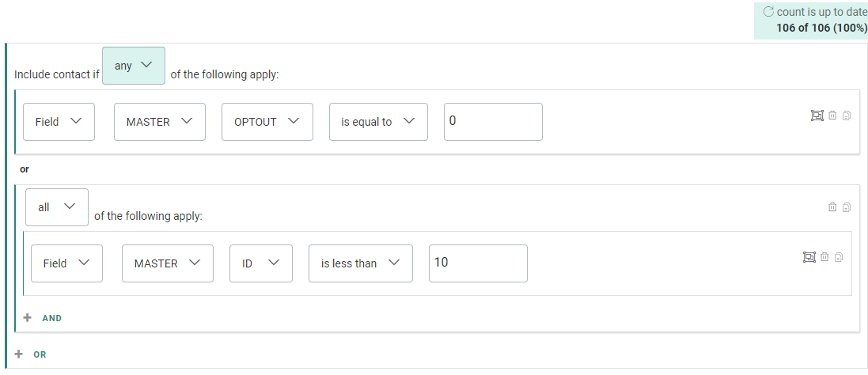Click the refresh count icon
Image resolution: width=868 pixels, height=375 pixels.
pyautogui.click(x=768, y=12)
